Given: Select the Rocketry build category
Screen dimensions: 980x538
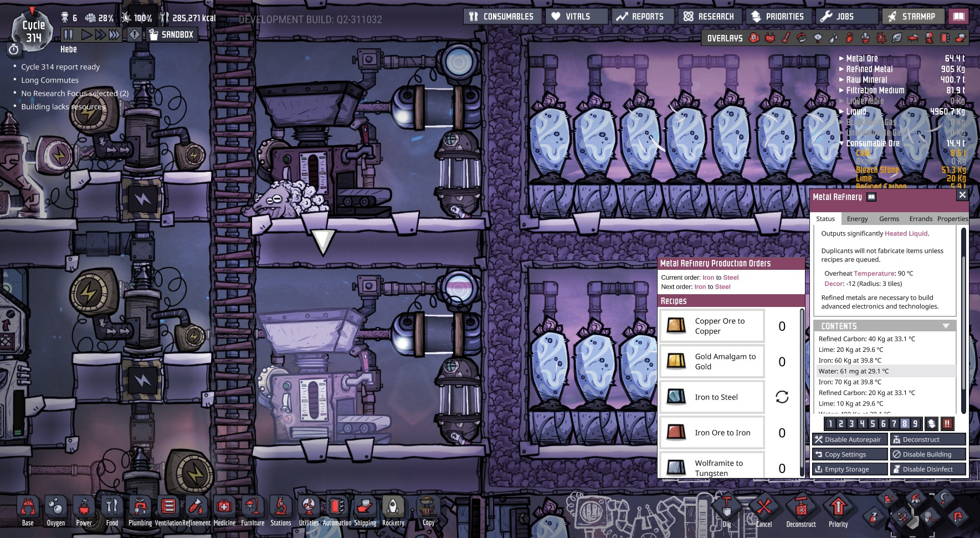Looking at the screenshot, I should [393, 511].
